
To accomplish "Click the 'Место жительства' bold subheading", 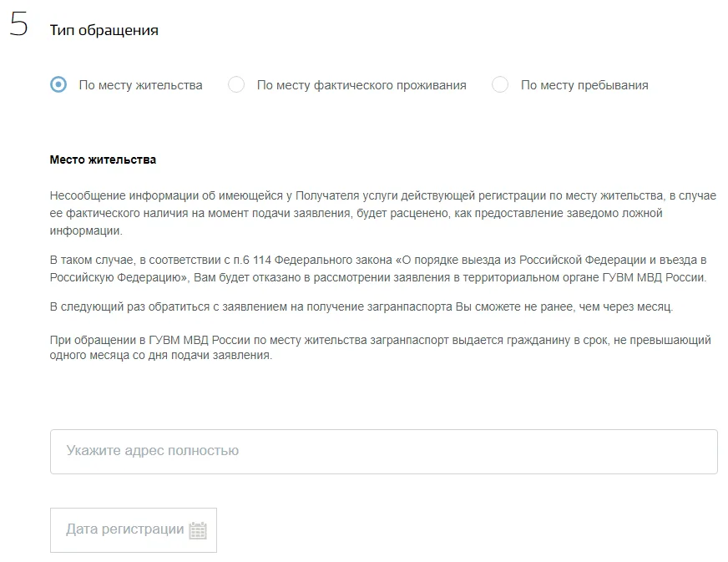I will (103, 159).
